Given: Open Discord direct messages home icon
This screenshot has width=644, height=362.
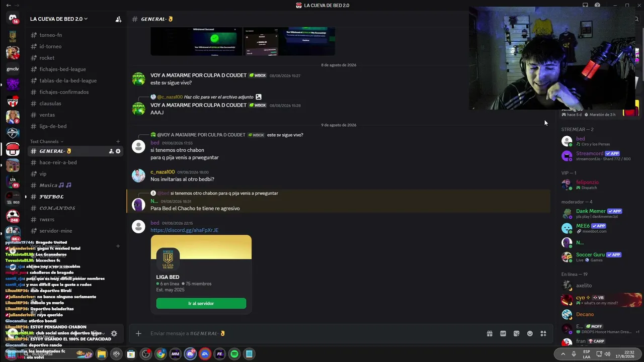Looking at the screenshot, I should (x=13, y=18).
